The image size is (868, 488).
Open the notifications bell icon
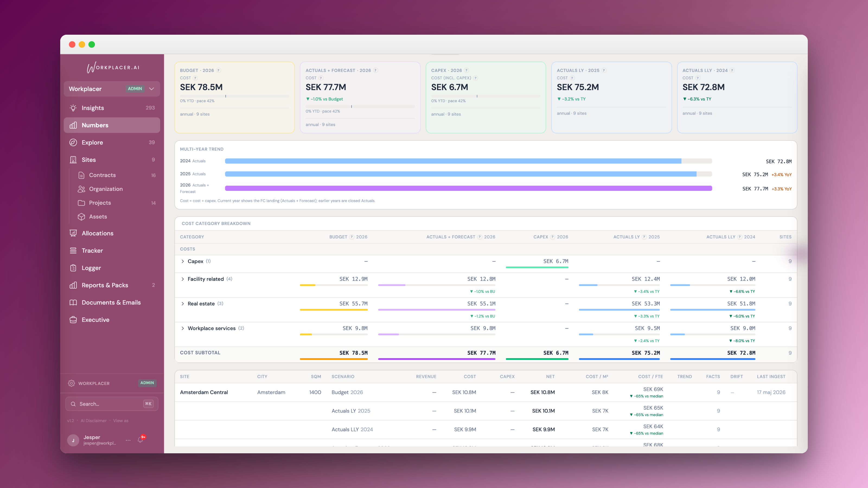pos(141,439)
